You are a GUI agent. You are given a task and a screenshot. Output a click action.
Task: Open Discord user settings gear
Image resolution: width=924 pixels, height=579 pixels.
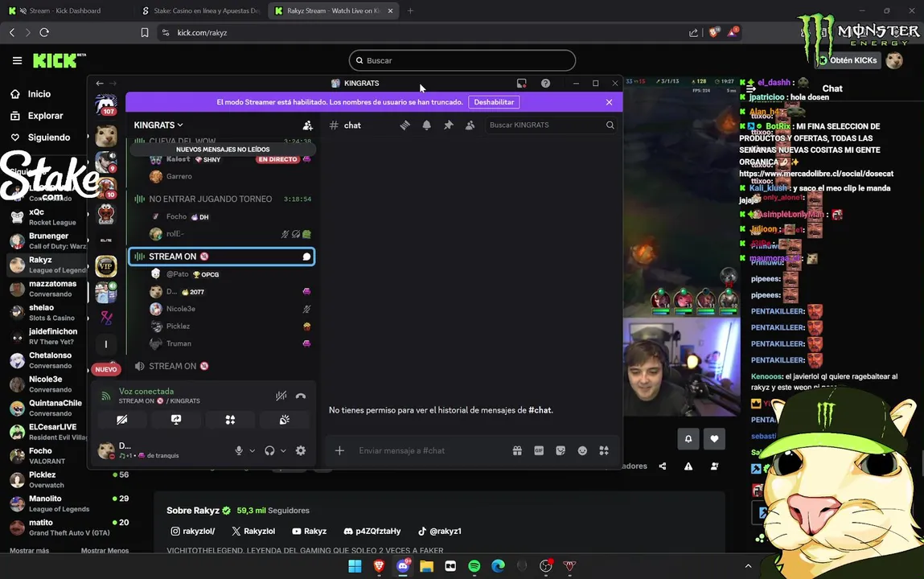[301, 450]
